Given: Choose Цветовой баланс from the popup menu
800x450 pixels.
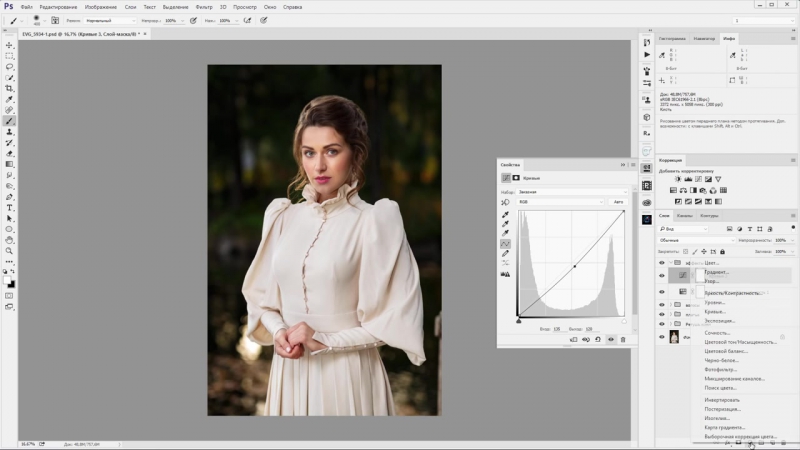Looking at the screenshot, I should [726, 351].
